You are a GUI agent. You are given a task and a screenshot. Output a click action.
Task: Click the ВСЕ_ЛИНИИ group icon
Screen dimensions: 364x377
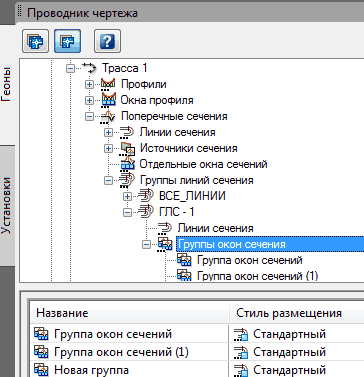(x=146, y=196)
